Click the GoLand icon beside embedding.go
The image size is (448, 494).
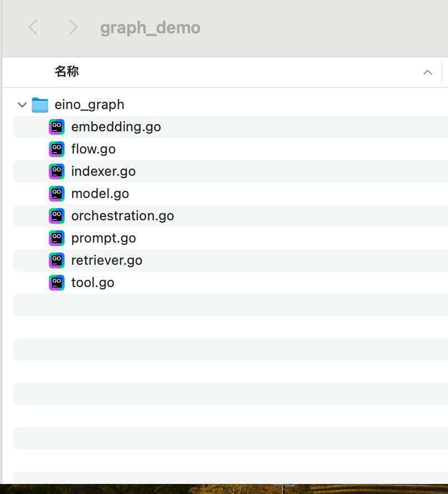pos(57,127)
